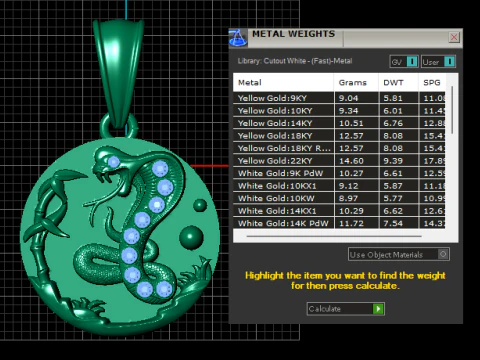Select the Yellow Gold:22KY row
This screenshot has width=480, height=360.
coord(339,161)
